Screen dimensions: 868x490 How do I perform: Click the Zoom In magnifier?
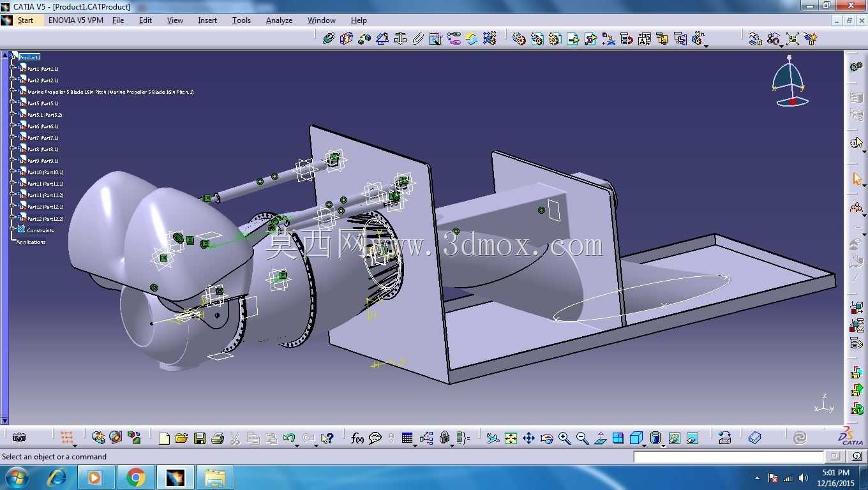click(564, 438)
